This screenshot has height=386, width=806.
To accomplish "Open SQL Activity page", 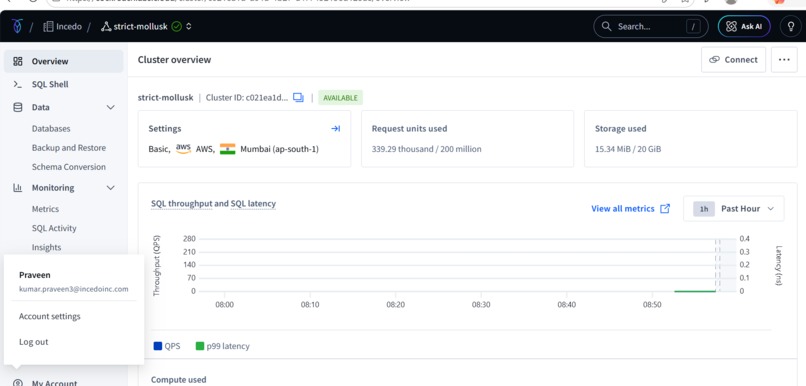I will [x=54, y=228].
